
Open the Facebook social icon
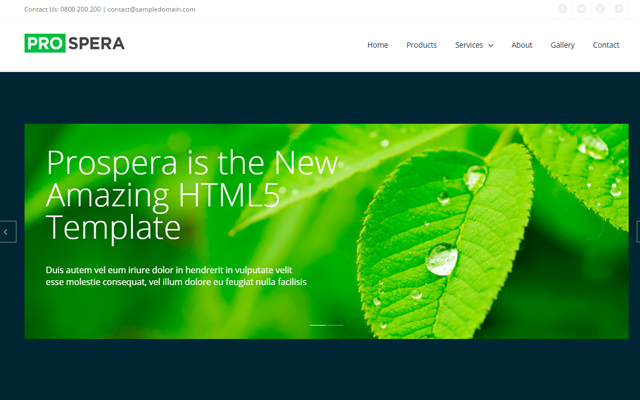[563, 9]
